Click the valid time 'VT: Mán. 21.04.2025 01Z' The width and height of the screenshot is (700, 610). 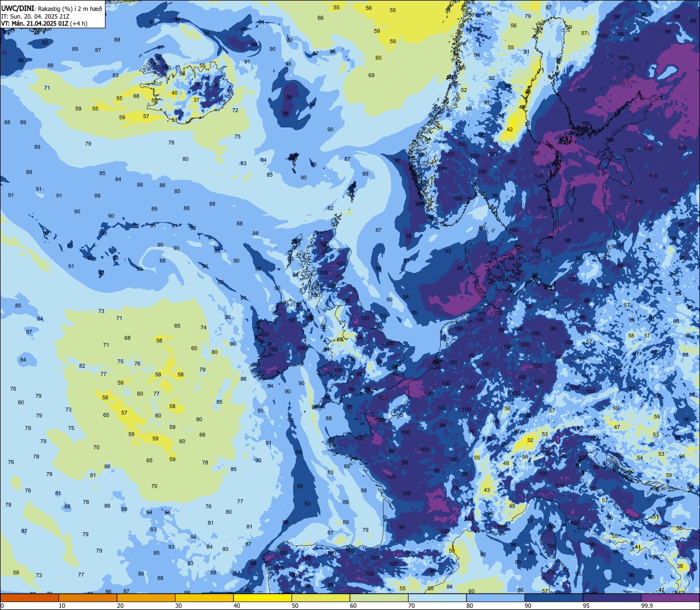point(34,24)
